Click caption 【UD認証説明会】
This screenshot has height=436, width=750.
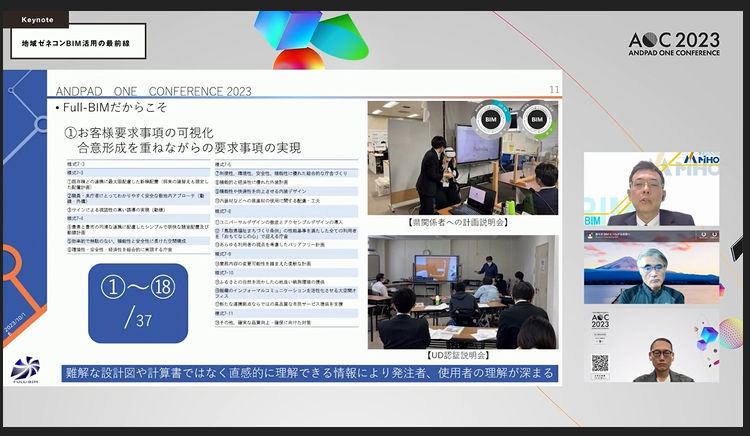(458, 355)
